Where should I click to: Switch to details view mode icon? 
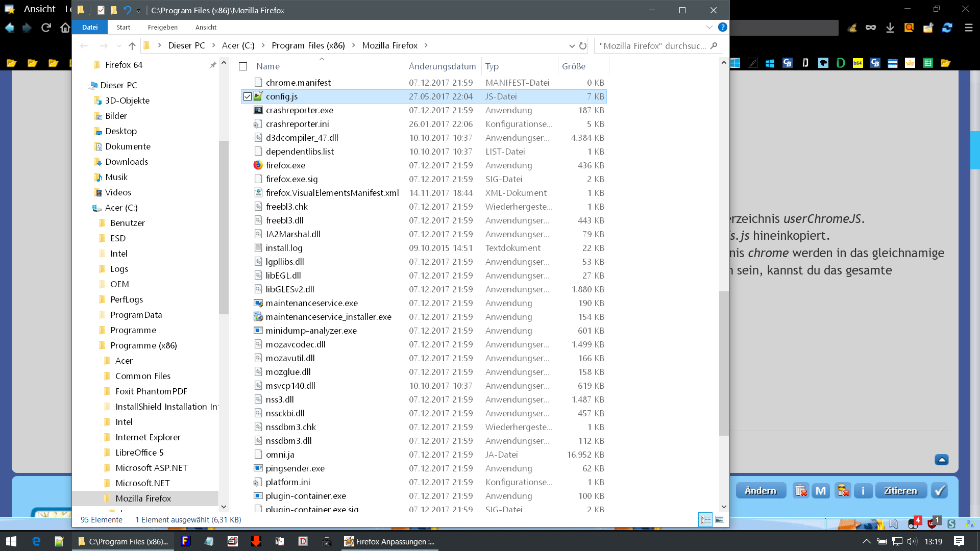705,520
